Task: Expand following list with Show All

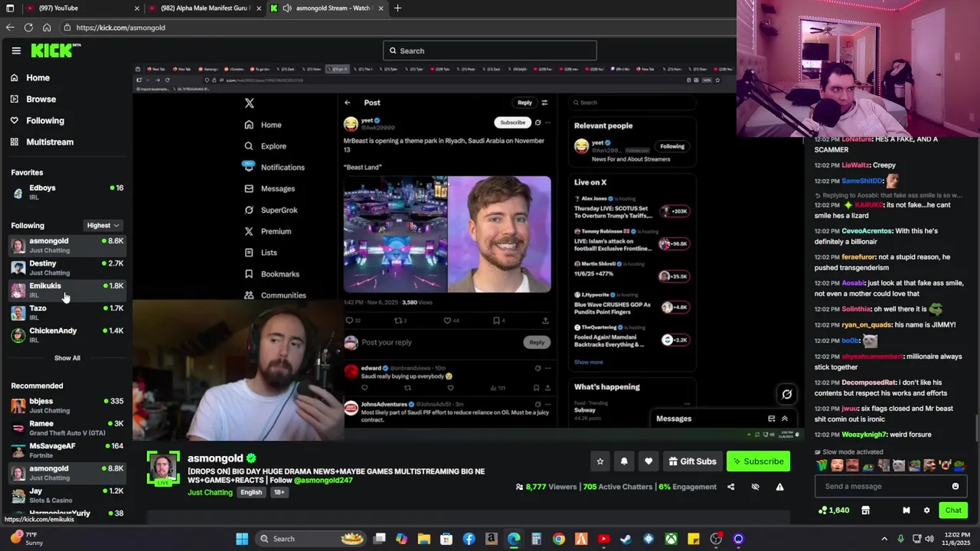Action: [x=67, y=358]
